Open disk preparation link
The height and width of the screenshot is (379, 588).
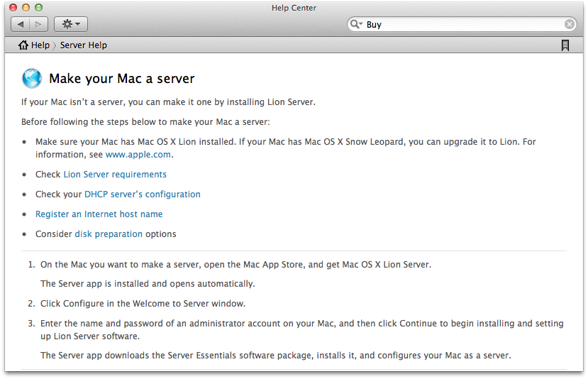pyautogui.click(x=109, y=234)
